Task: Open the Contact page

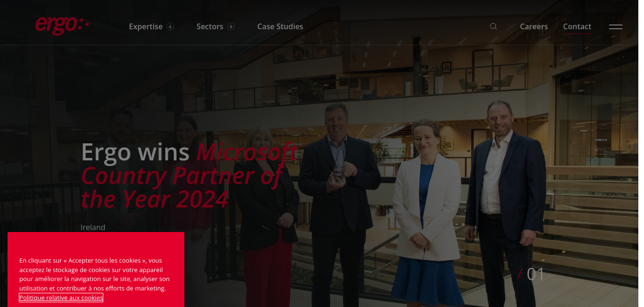Action: click(x=577, y=26)
